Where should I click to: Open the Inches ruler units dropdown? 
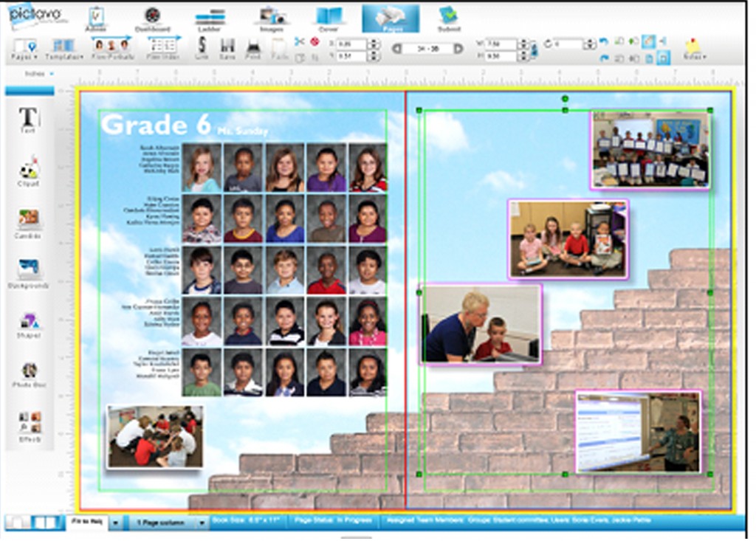[38, 74]
